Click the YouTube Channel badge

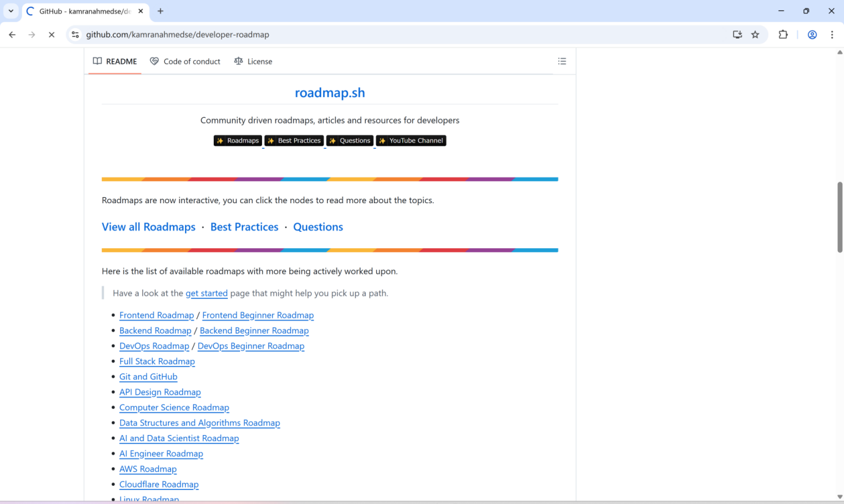[x=411, y=141]
